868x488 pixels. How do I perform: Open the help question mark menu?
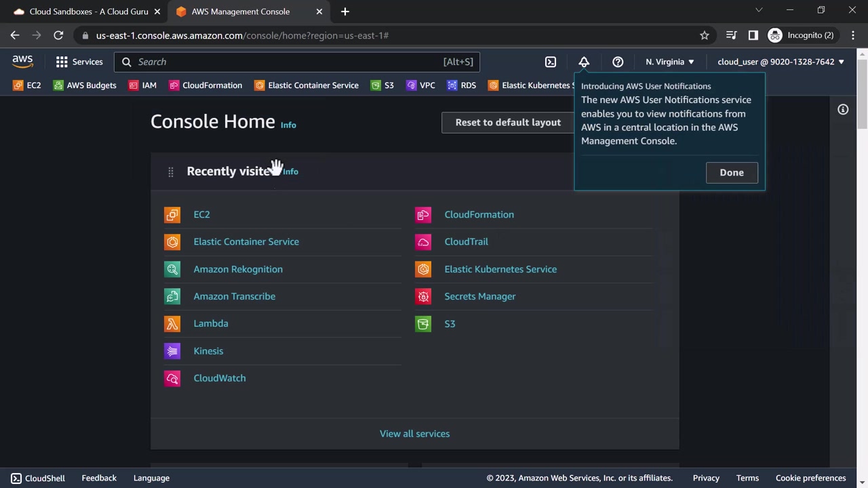point(618,62)
